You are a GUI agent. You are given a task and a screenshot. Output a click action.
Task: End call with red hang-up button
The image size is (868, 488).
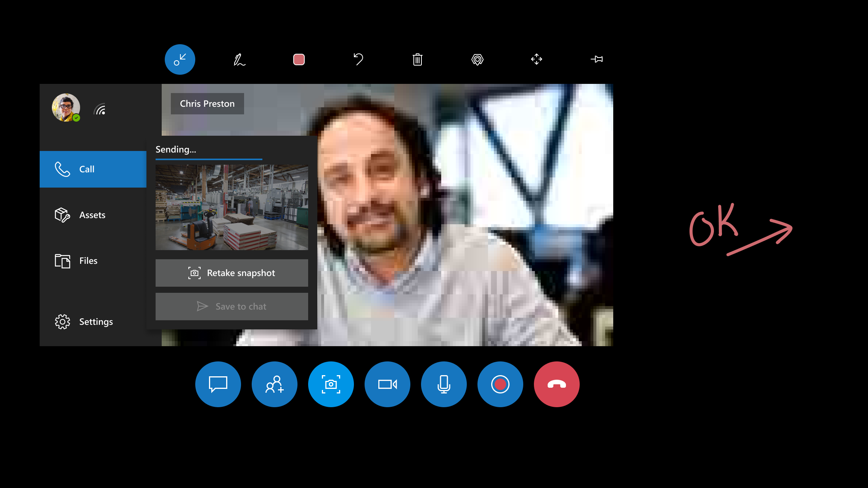(556, 384)
